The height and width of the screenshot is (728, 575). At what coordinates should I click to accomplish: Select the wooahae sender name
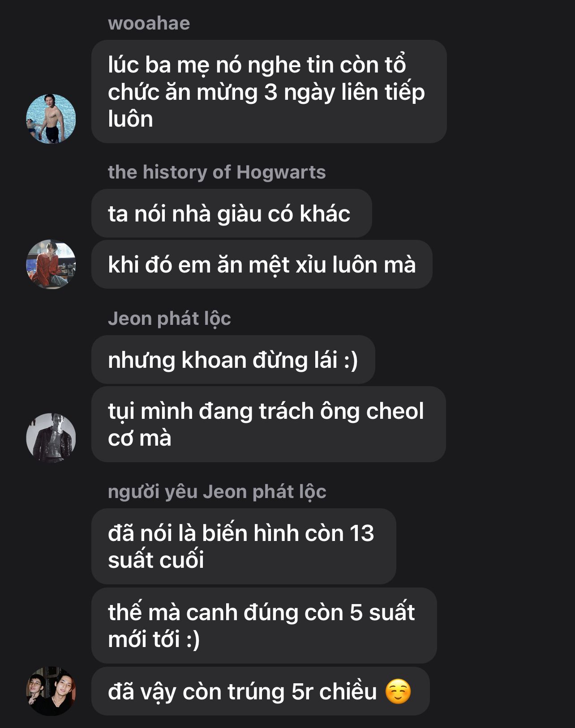149,23
